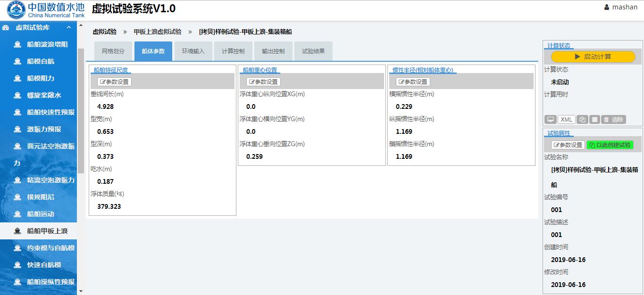Open 参数设置 under 船舶重心位置
This screenshot has height=295, width=644.
point(263,82)
